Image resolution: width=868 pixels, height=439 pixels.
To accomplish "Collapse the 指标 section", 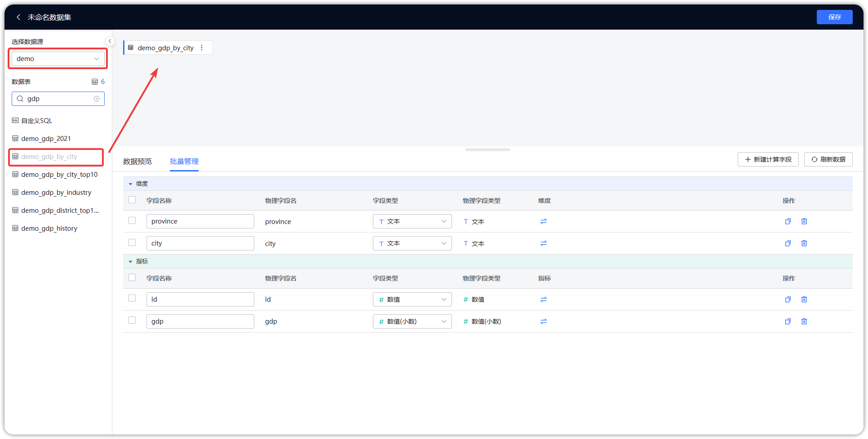I will pyautogui.click(x=131, y=262).
